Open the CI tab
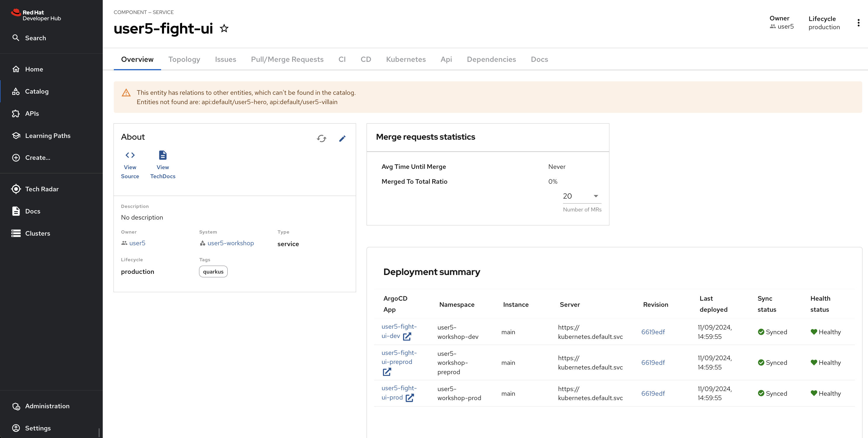The width and height of the screenshot is (868, 438). [x=342, y=59]
